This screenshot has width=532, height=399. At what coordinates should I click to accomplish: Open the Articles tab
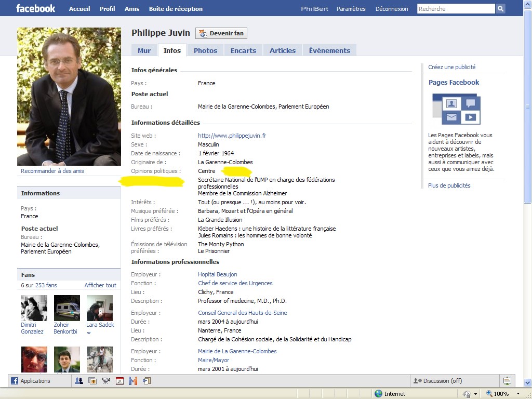pos(283,50)
